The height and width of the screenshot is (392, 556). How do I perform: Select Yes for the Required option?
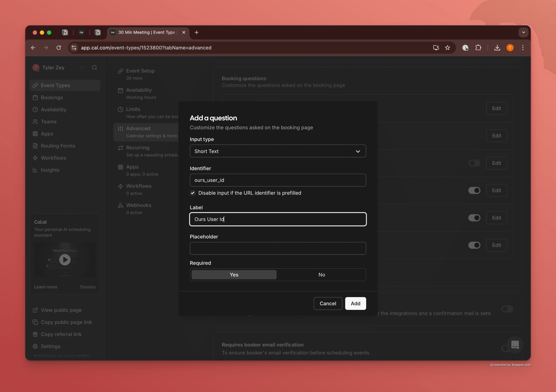pos(234,275)
